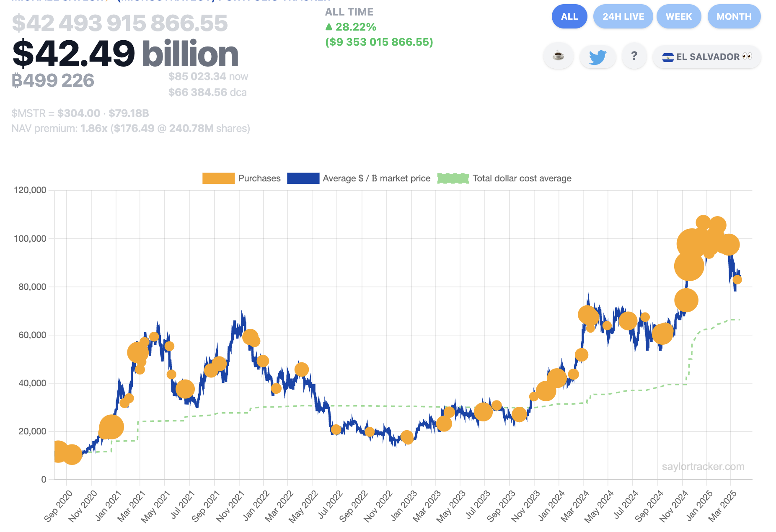The width and height of the screenshot is (776, 532).
Task: Toggle Total dollar cost average legend
Action: [x=504, y=178]
